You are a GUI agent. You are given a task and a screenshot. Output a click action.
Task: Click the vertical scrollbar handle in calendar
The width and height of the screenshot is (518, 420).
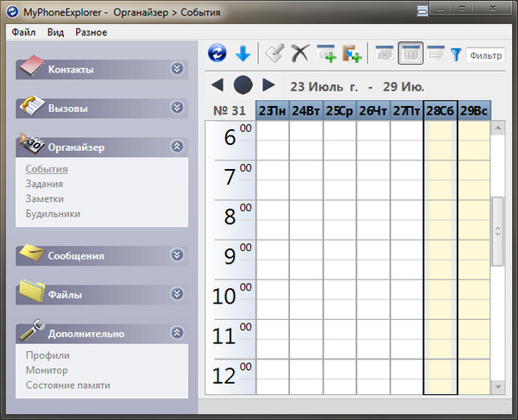497,231
